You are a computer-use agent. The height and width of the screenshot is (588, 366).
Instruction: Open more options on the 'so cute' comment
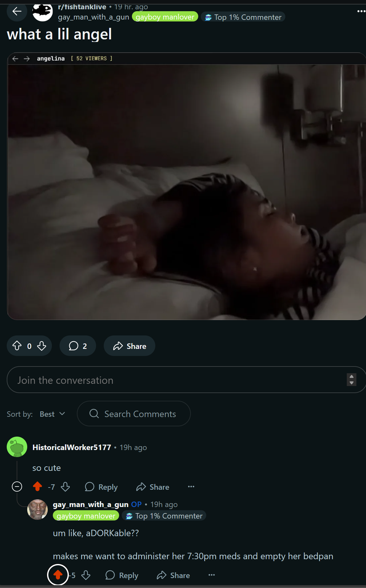click(x=191, y=487)
